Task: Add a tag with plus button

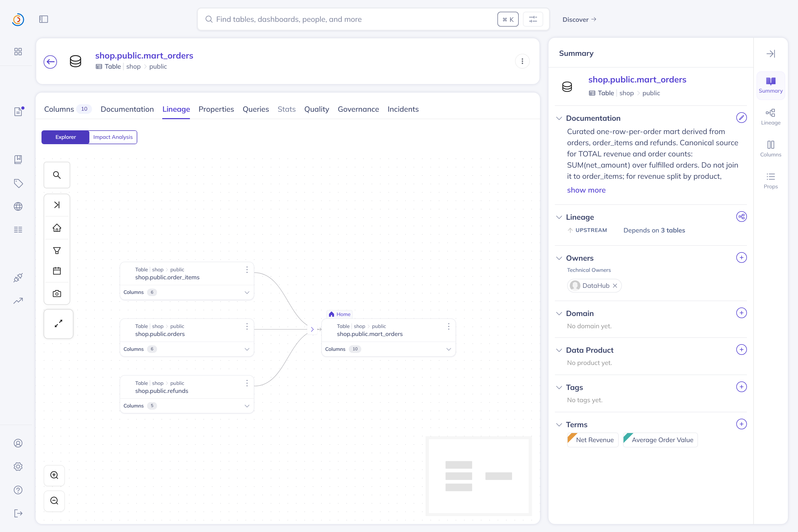Action: click(x=741, y=387)
